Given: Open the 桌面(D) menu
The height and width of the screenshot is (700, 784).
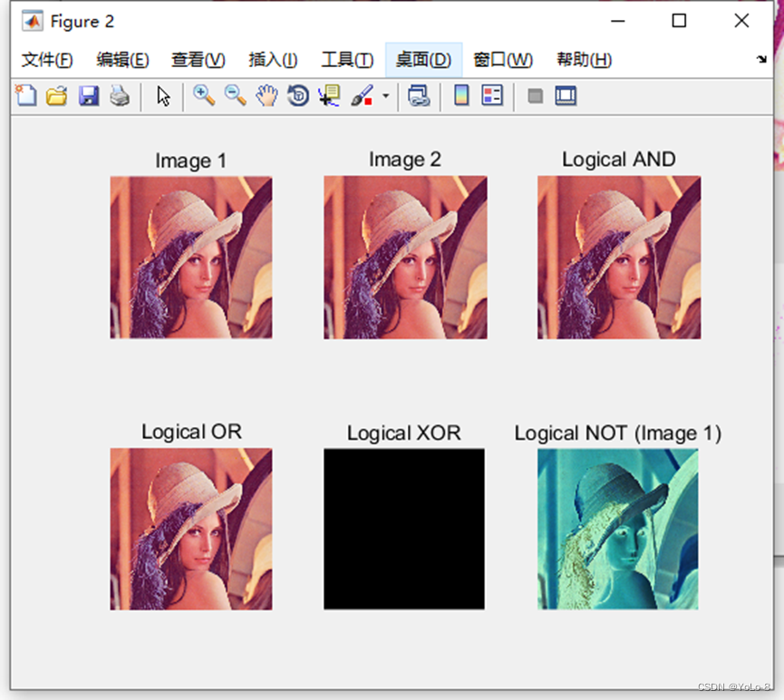Looking at the screenshot, I should point(423,60).
